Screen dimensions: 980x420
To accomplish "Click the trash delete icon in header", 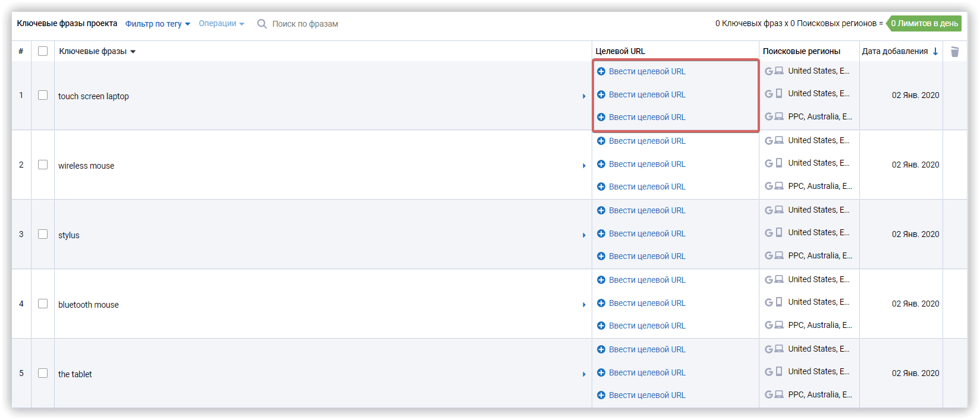I will [954, 52].
